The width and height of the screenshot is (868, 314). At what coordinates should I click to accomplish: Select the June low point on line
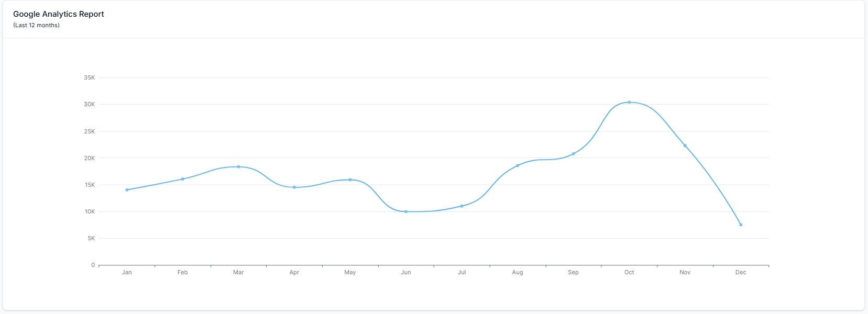(x=406, y=212)
